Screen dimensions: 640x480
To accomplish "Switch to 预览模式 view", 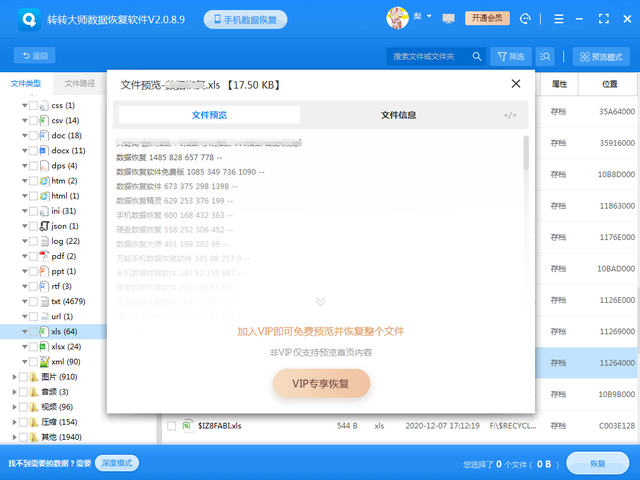I will coord(601,57).
